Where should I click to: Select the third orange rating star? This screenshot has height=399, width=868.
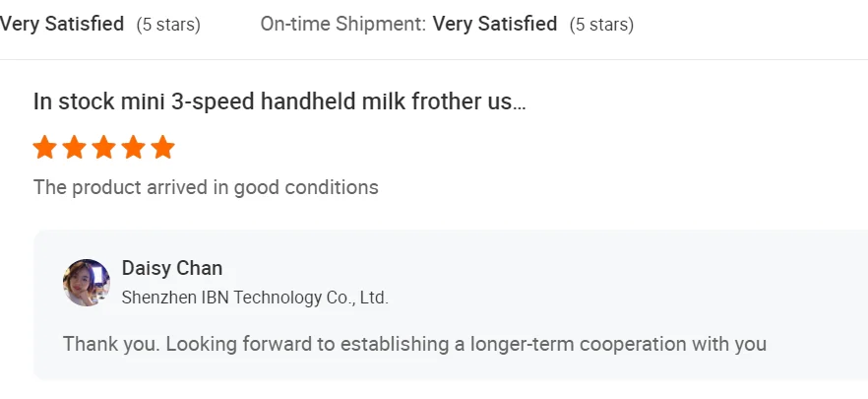(x=103, y=148)
